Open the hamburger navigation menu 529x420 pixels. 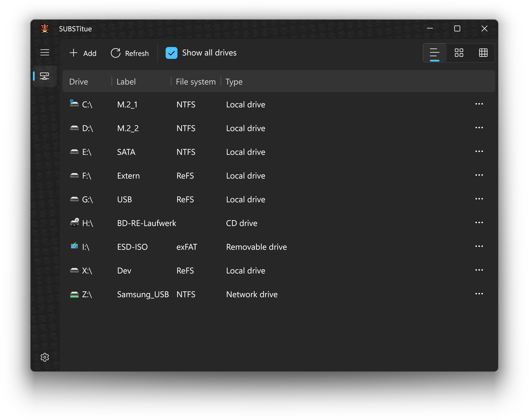pyautogui.click(x=45, y=52)
